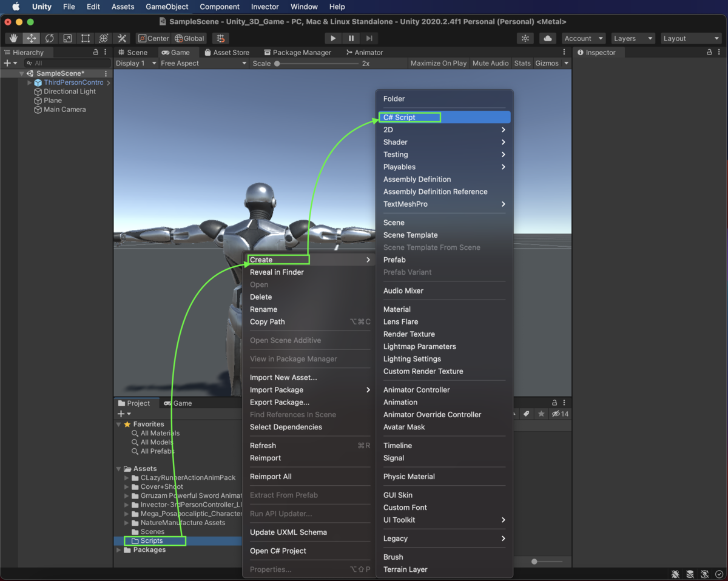Select Main Camera in Hierarchy

pos(64,110)
